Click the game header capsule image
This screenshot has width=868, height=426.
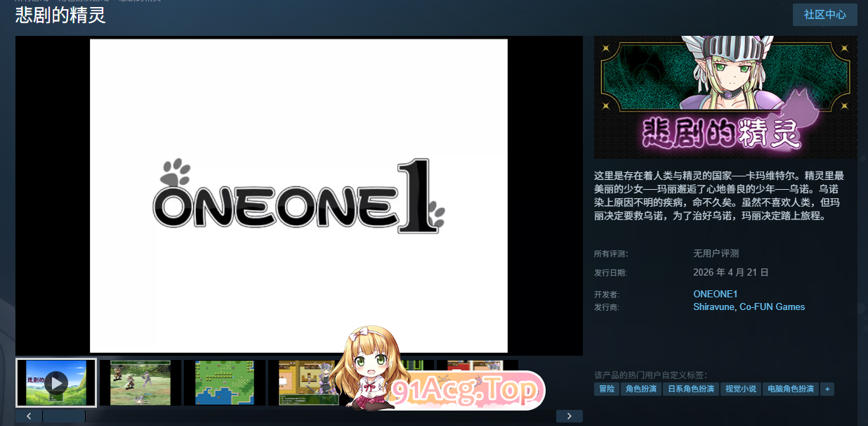click(725, 97)
